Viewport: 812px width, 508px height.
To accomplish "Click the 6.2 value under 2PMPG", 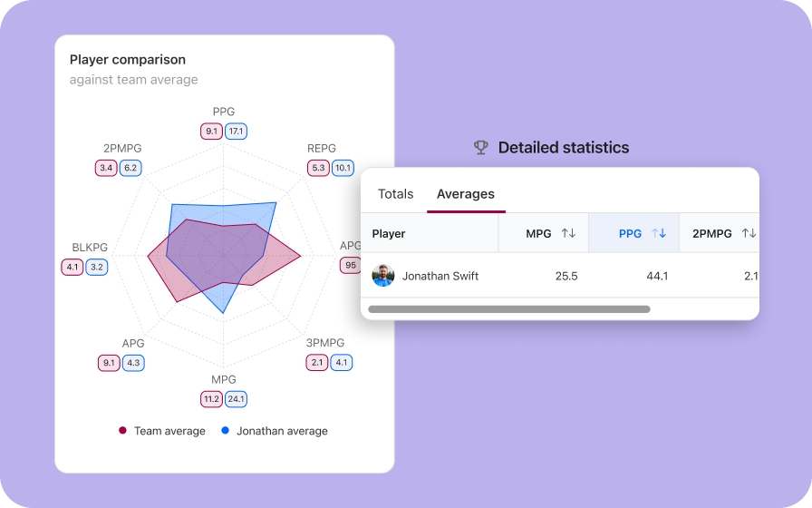I will [130, 168].
